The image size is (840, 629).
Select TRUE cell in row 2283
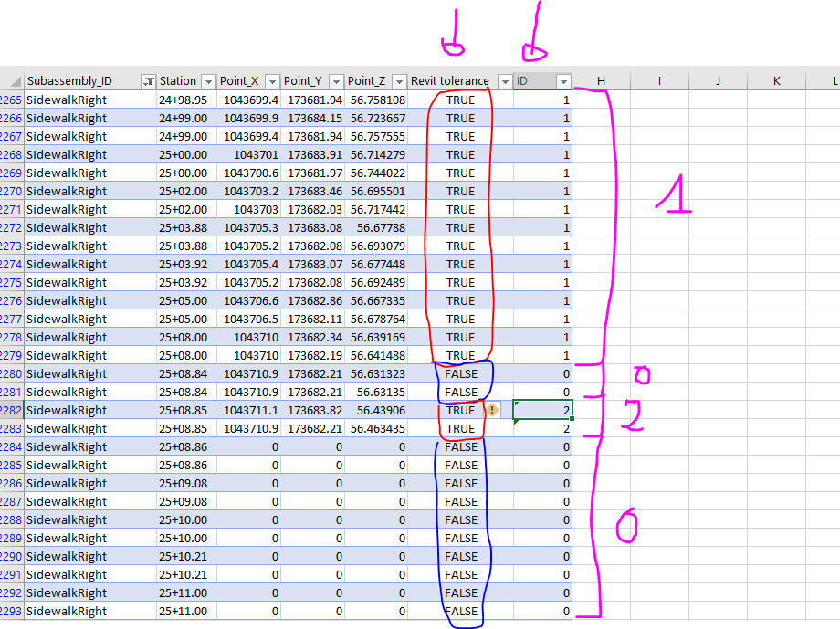(x=460, y=429)
